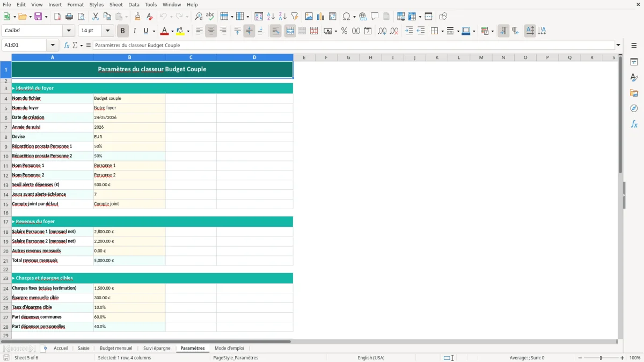644x362 pixels.
Task: Click the Print icon
Action: pos(69,17)
